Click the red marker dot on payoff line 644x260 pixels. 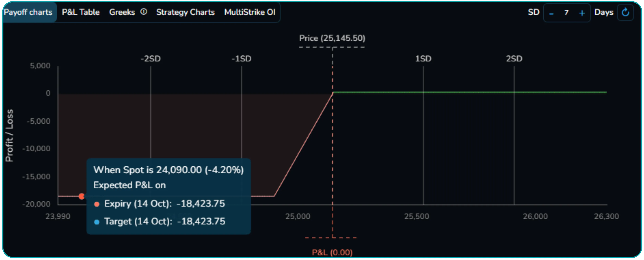tap(81, 196)
